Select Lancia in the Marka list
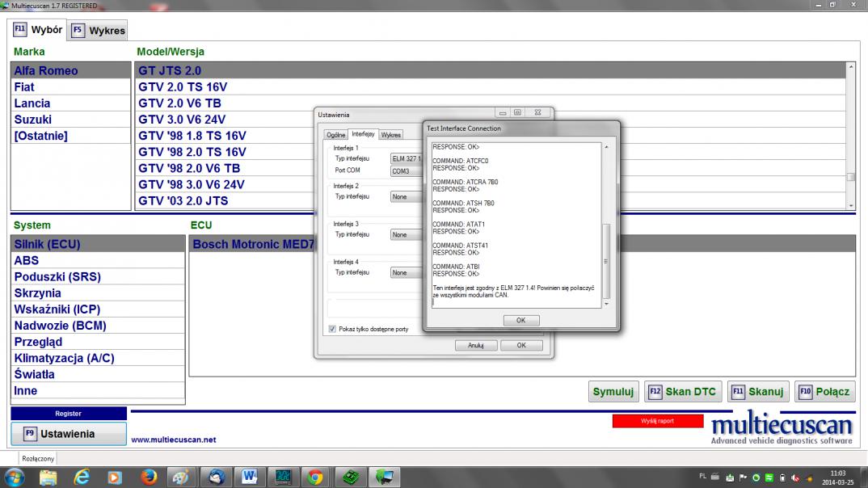 point(71,103)
